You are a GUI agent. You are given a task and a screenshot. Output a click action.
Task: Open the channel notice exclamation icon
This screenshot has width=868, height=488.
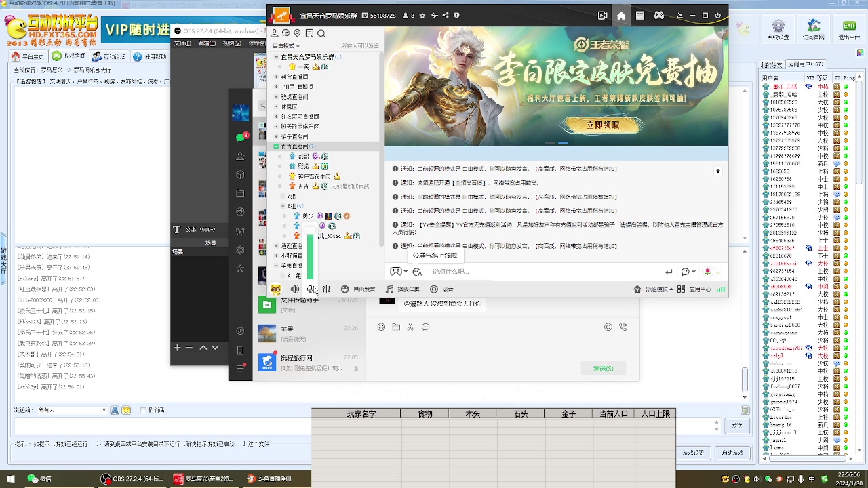click(x=456, y=16)
